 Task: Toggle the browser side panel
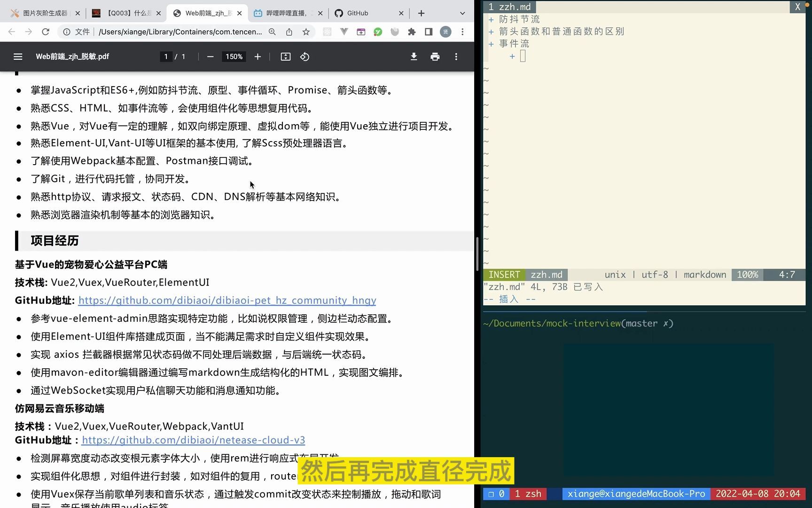pyautogui.click(x=429, y=32)
